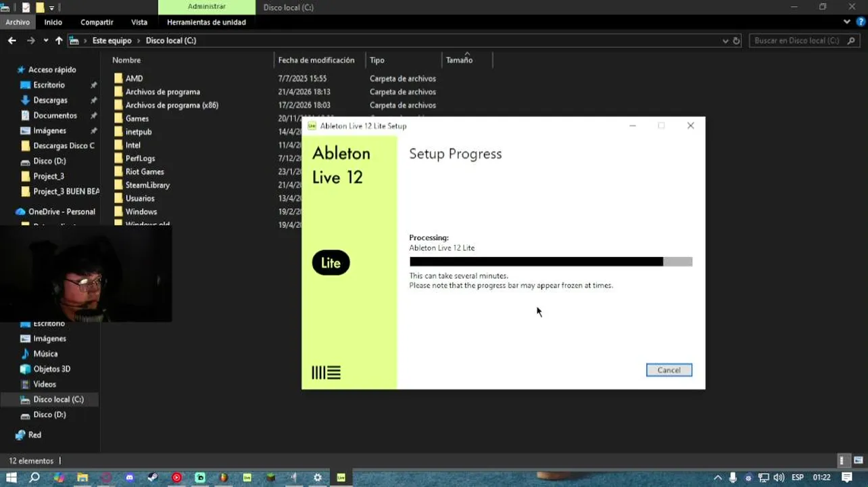
Task: Click Este equipo in the address breadcrumb
Action: pos(112,41)
